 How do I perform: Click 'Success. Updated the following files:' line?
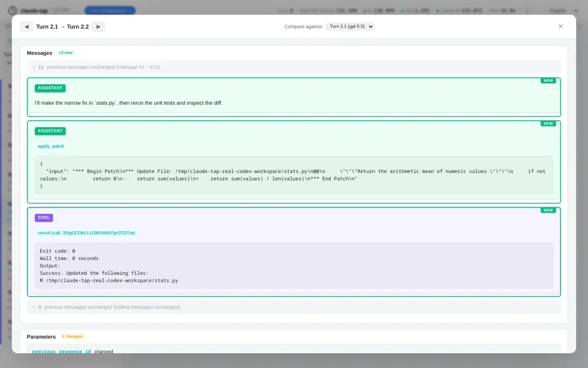[x=94, y=273]
